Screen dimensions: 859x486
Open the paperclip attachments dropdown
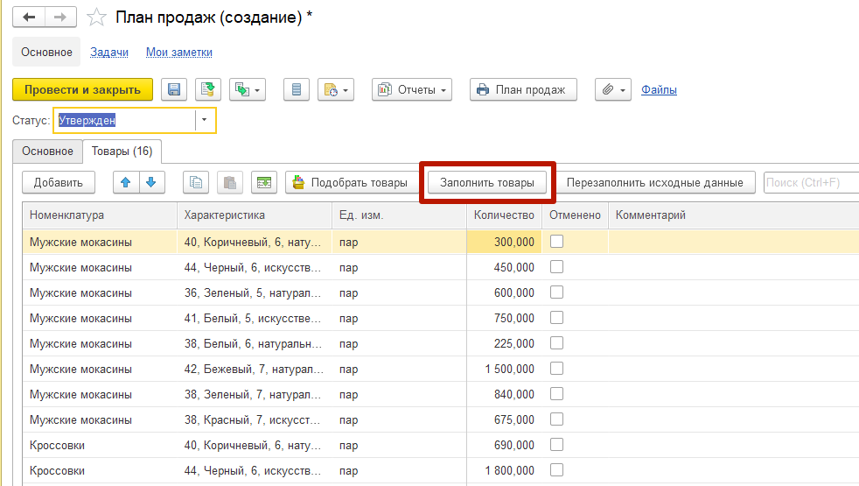[613, 89]
